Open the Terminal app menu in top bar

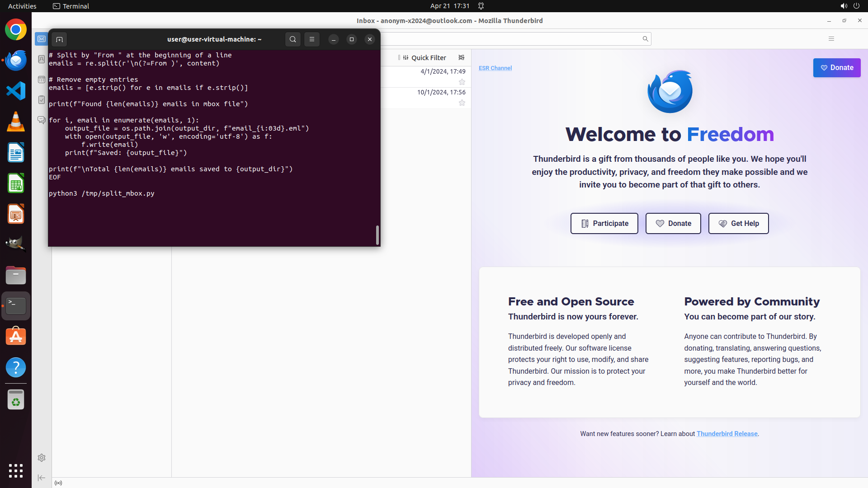pos(71,6)
